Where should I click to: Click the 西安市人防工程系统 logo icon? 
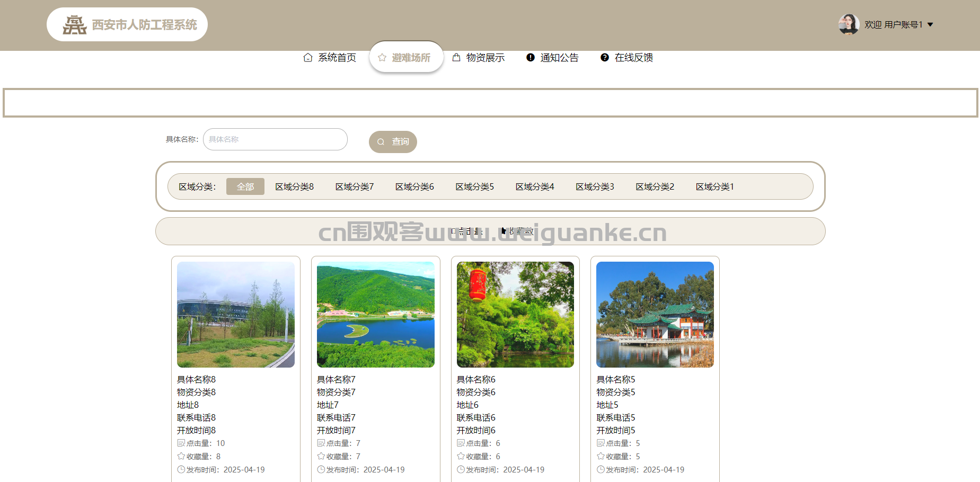tap(74, 25)
